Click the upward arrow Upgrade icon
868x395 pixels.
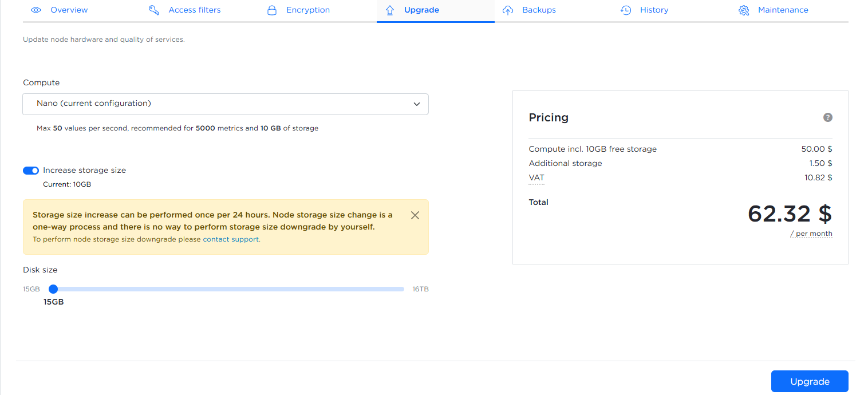pyautogui.click(x=390, y=10)
